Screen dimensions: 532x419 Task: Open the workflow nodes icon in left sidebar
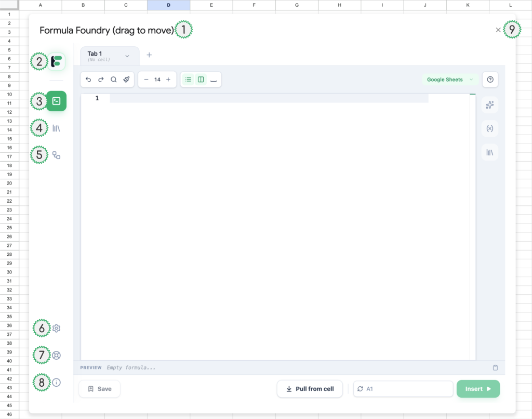56,155
